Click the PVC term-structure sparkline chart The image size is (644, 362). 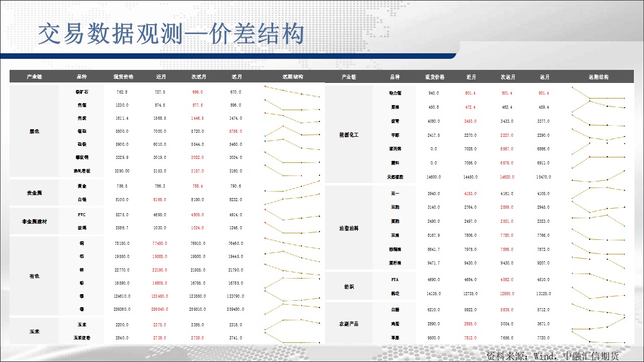tap(292, 215)
